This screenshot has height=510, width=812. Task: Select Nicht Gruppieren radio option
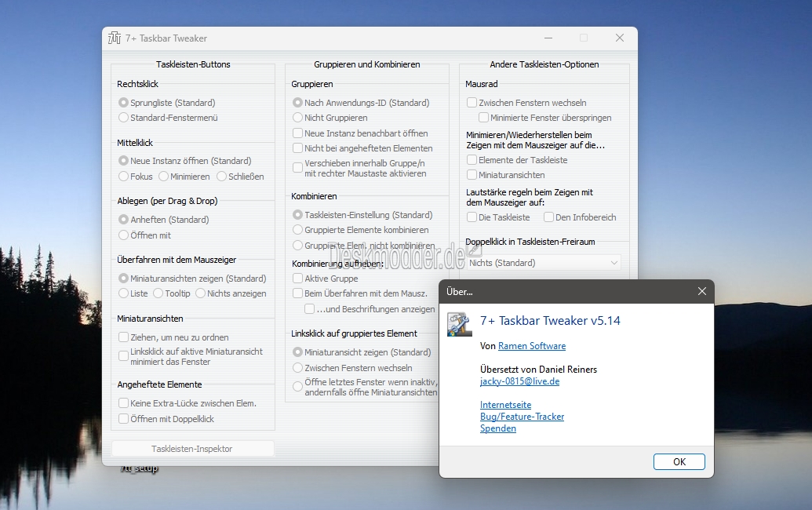coord(297,118)
